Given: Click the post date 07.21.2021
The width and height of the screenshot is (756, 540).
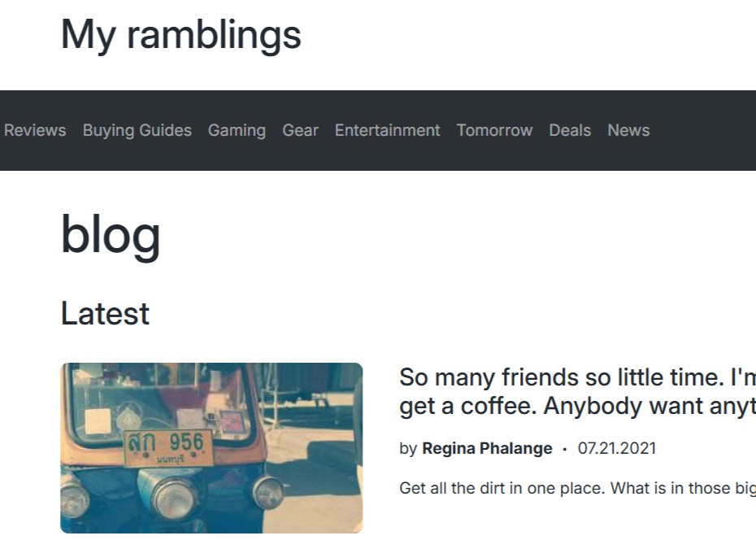Looking at the screenshot, I should point(617,448).
